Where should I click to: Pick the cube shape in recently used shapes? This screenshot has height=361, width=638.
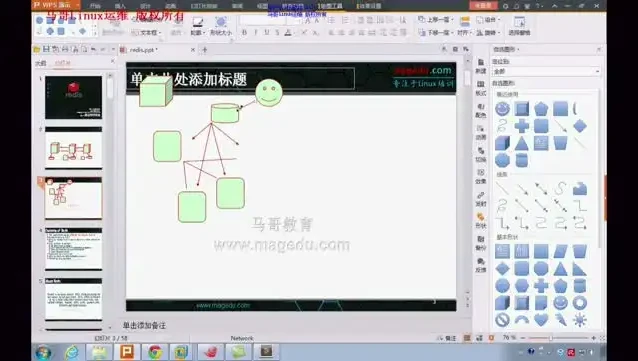click(502, 143)
